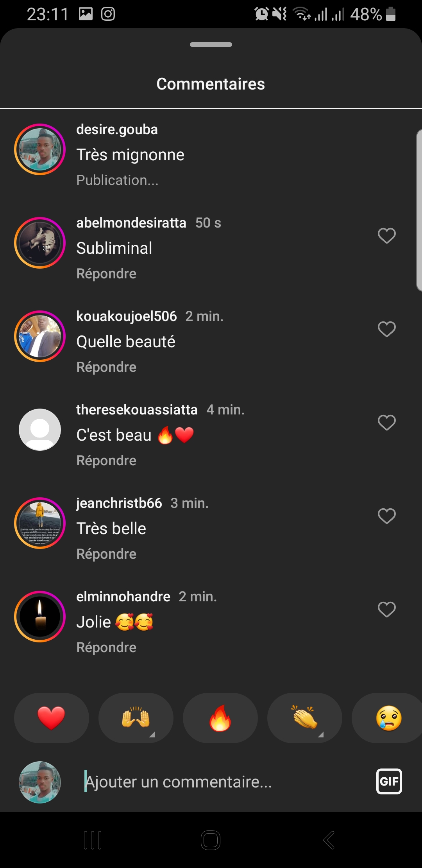Like abelmondesiratta's "Subliminal" comment
Viewport: 422px width, 868px height.
pyautogui.click(x=386, y=235)
